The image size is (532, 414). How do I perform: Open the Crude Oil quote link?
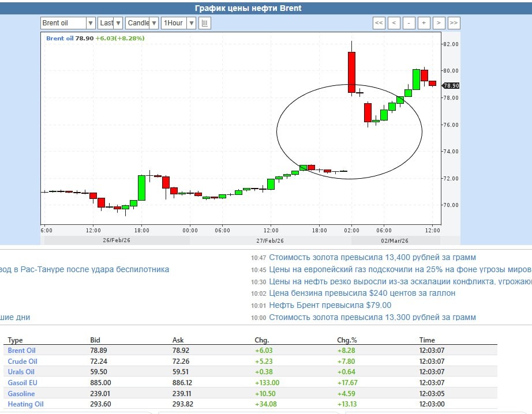coord(23,361)
